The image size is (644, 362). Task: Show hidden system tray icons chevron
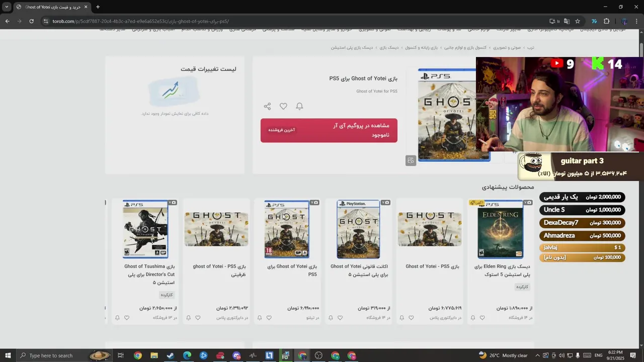coord(537,355)
